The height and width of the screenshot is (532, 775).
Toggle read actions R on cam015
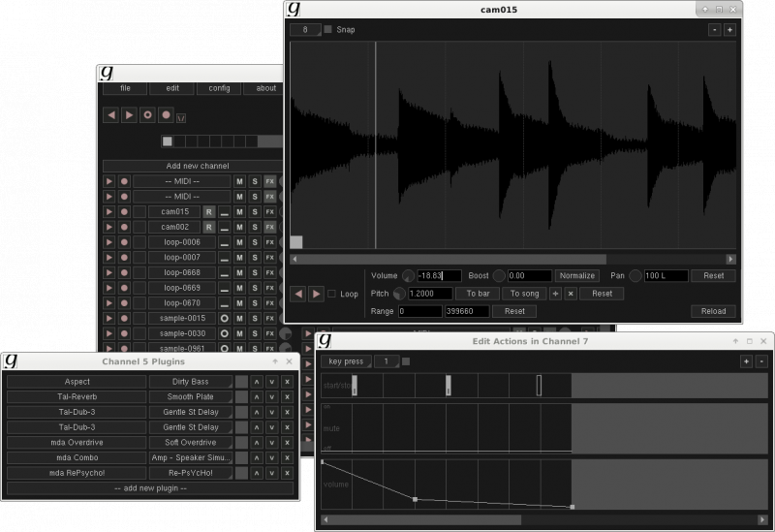coord(209,211)
